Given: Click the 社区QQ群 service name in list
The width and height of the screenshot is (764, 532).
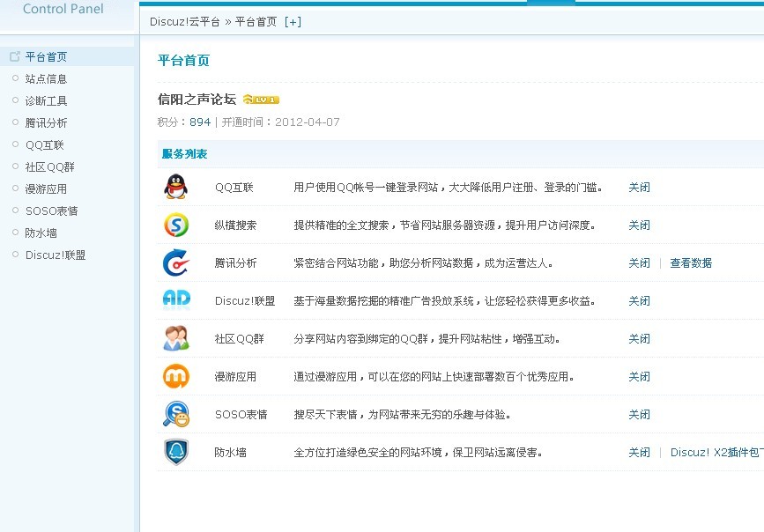Looking at the screenshot, I should coord(239,338).
